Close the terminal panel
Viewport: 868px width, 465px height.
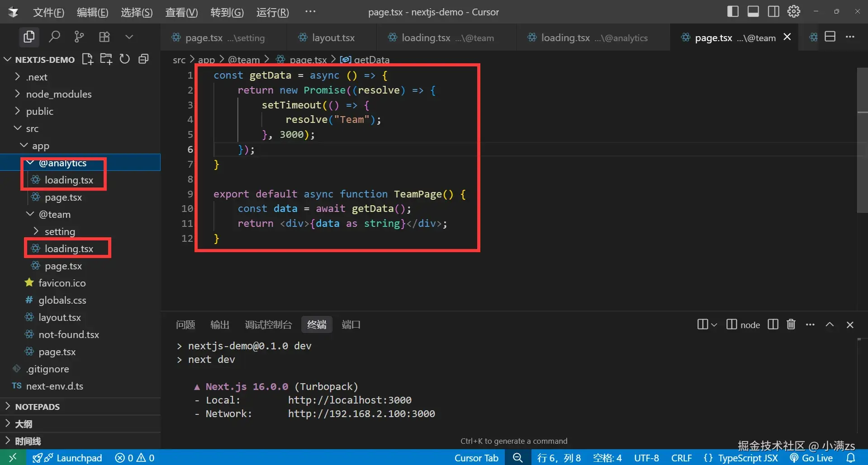850,324
